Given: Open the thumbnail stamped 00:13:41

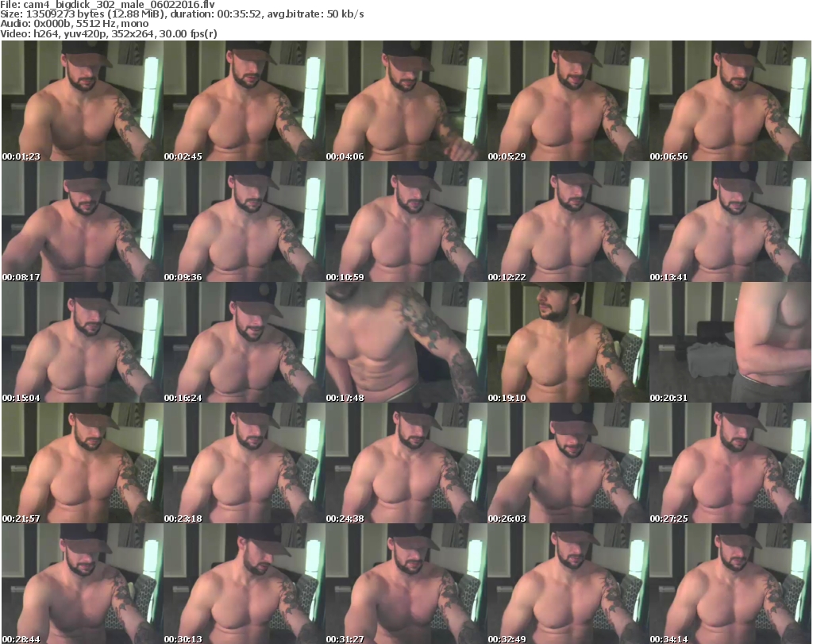Looking at the screenshot, I should pos(730,222).
